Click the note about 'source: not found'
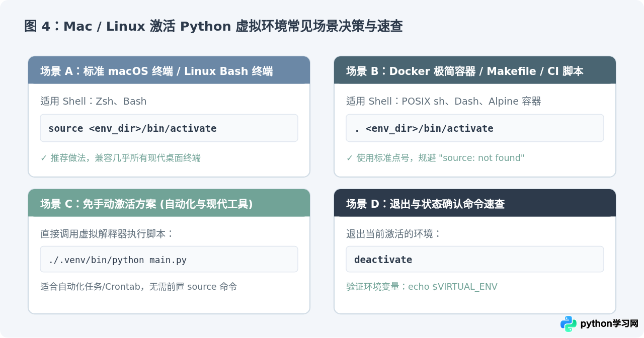644x338 pixels. 435,158
